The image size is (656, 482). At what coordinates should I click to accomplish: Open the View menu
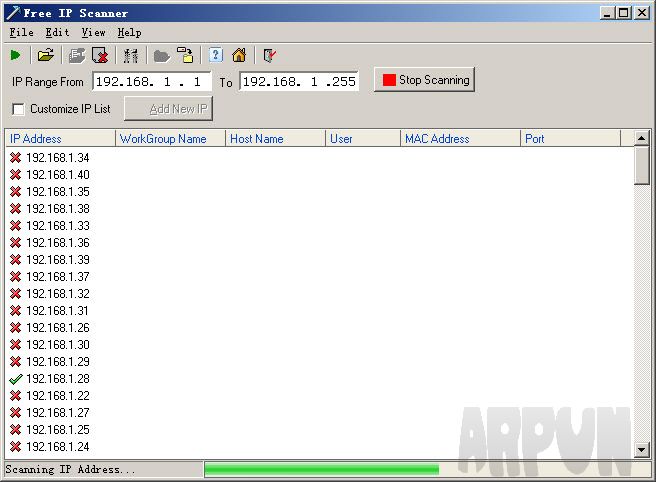(93, 33)
